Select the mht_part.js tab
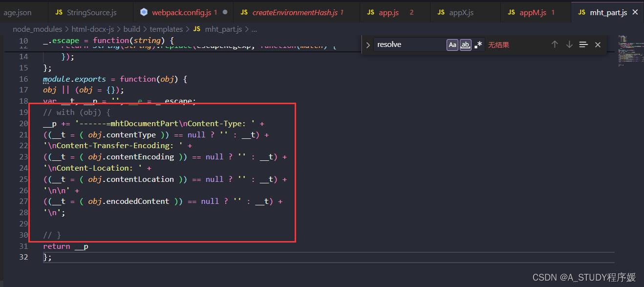The width and height of the screenshot is (644, 287). [x=607, y=12]
